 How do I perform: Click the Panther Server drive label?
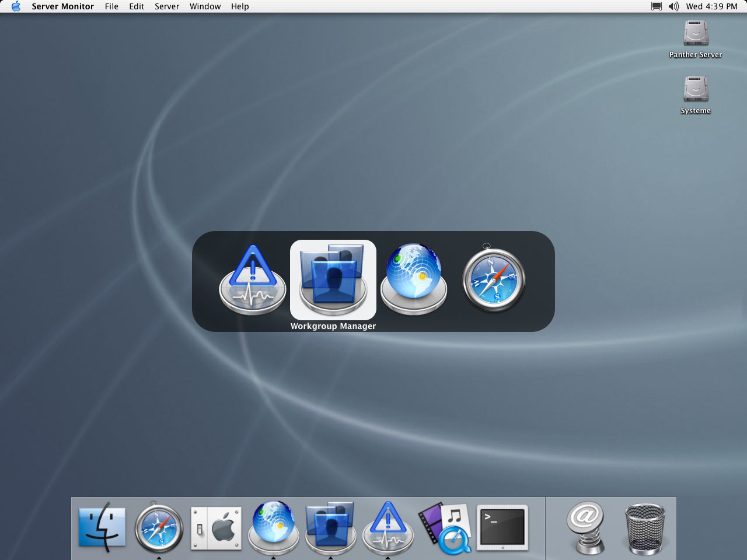tap(696, 55)
